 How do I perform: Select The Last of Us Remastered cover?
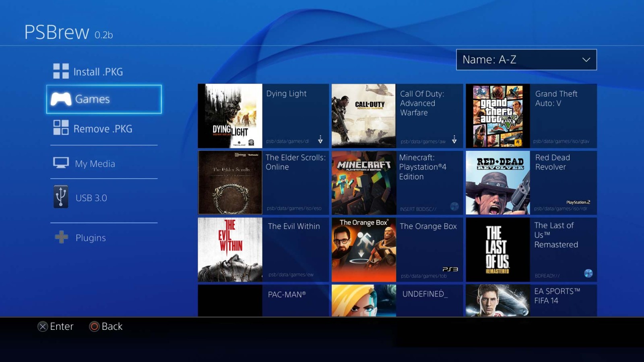tap(498, 250)
